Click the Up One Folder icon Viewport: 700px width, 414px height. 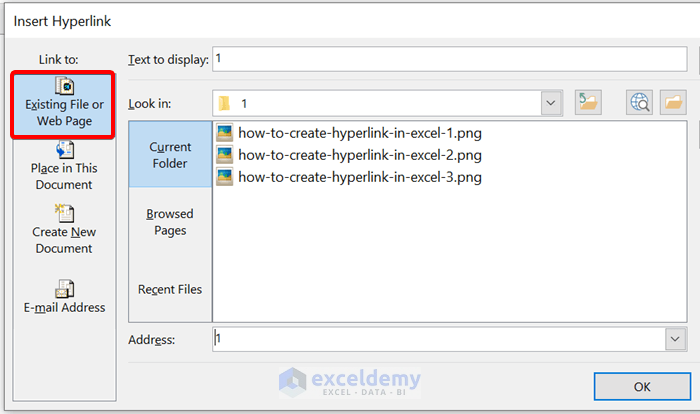(587, 102)
